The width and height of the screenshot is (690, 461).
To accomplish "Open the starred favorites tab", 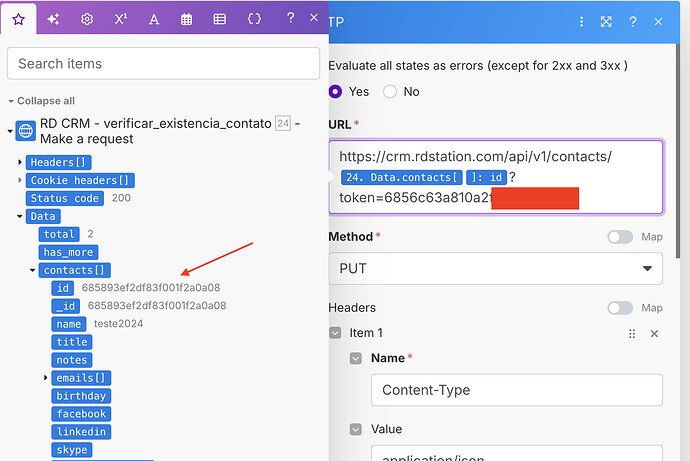I will 18,19.
